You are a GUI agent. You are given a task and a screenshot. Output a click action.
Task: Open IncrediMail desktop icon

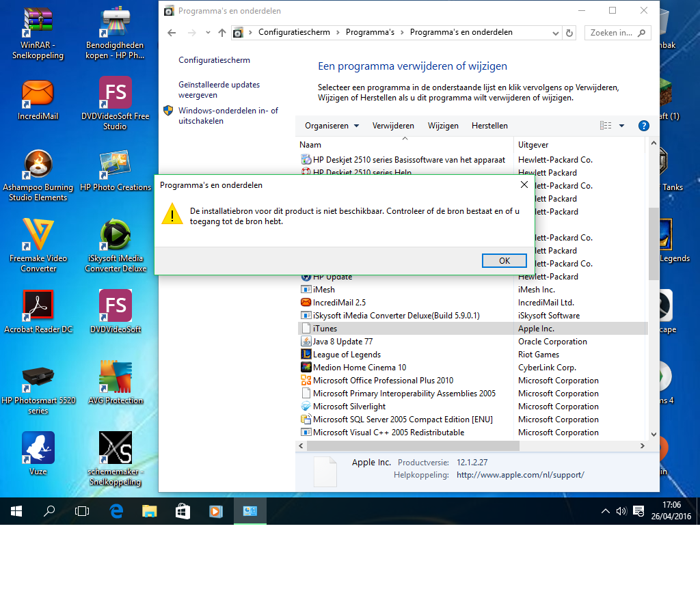(x=38, y=100)
